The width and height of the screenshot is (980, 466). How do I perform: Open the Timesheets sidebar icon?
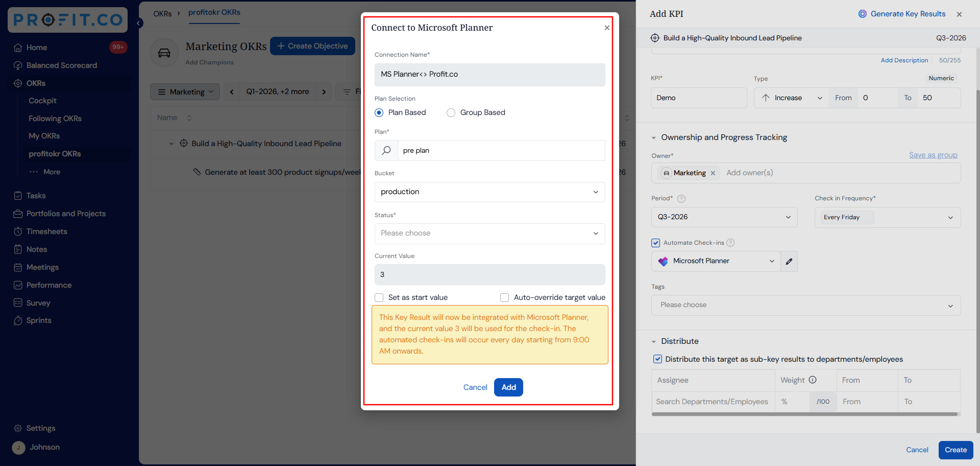click(x=18, y=231)
